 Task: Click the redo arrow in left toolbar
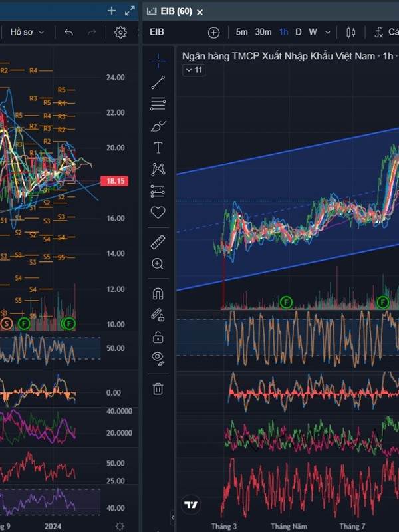[x=92, y=33]
